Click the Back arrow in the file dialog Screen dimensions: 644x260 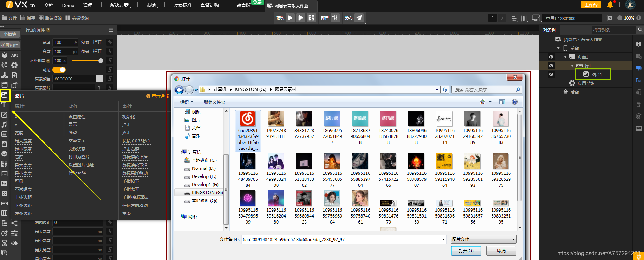coord(179,90)
